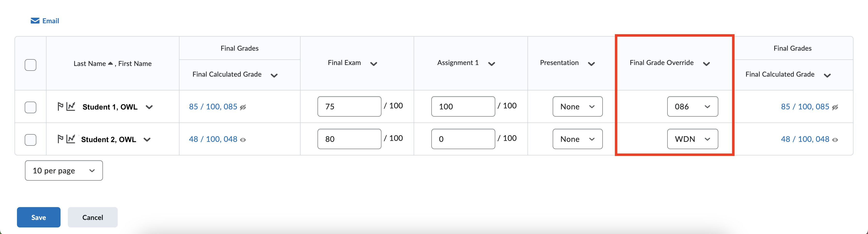This screenshot has height=234, width=868.
Task: Click the Save button
Action: pyautogui.click(x=39, y=217)
